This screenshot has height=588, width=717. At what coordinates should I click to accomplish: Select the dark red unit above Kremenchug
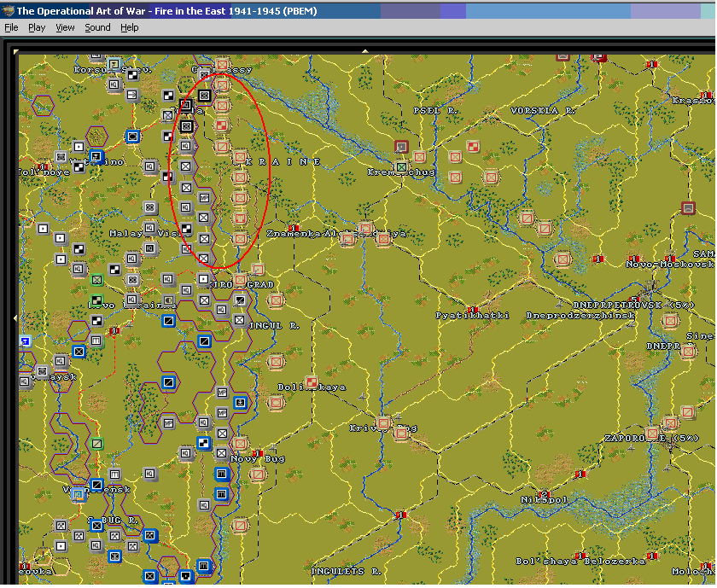(401, 147)
